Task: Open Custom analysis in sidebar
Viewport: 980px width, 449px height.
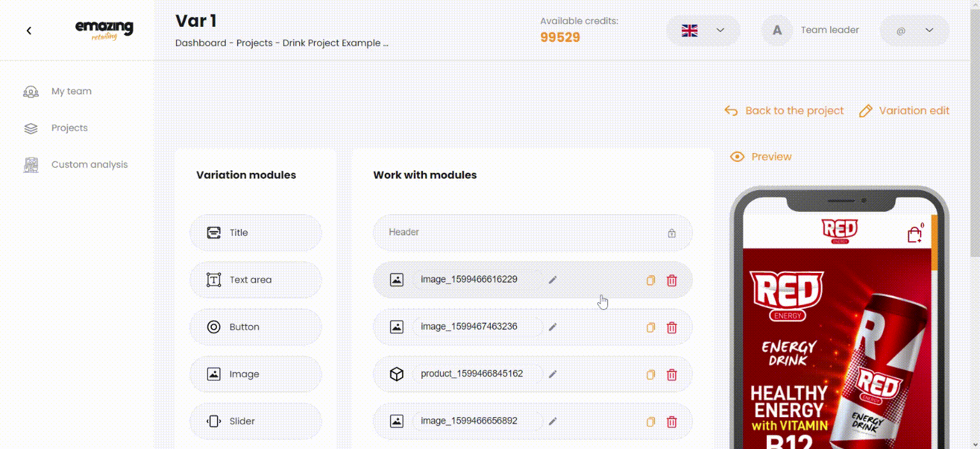Action: 89,165
